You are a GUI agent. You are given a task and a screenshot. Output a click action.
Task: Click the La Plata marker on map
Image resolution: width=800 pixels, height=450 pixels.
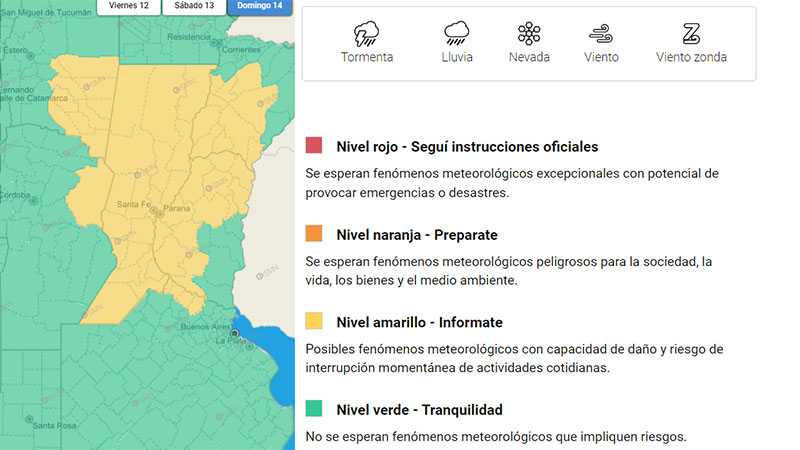235,333
